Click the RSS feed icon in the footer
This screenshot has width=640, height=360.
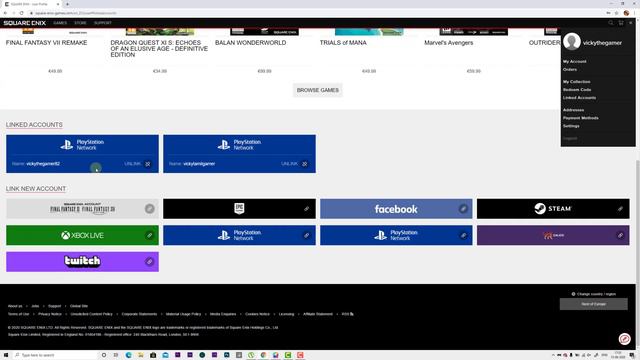point(352,314)
